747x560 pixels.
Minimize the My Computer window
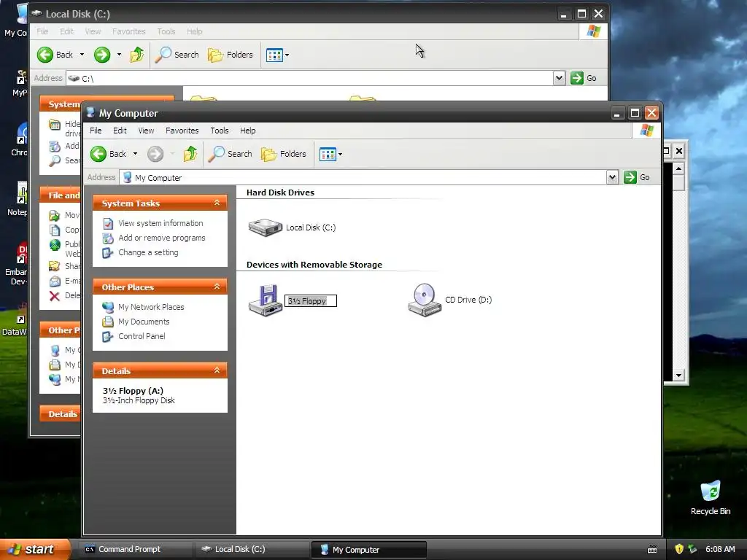pyautogui.click(x=617, y=113)
